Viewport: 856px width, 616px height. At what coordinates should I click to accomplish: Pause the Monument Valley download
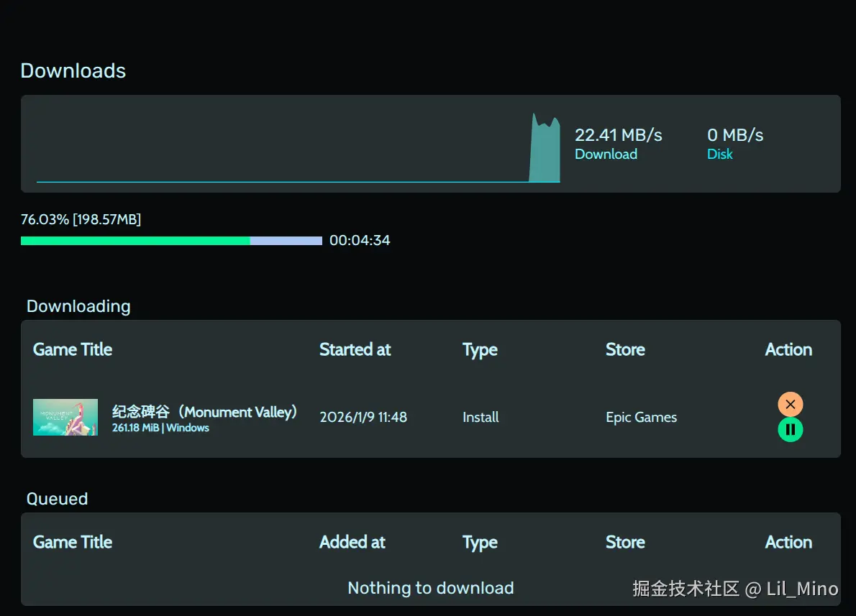(790, 430)
